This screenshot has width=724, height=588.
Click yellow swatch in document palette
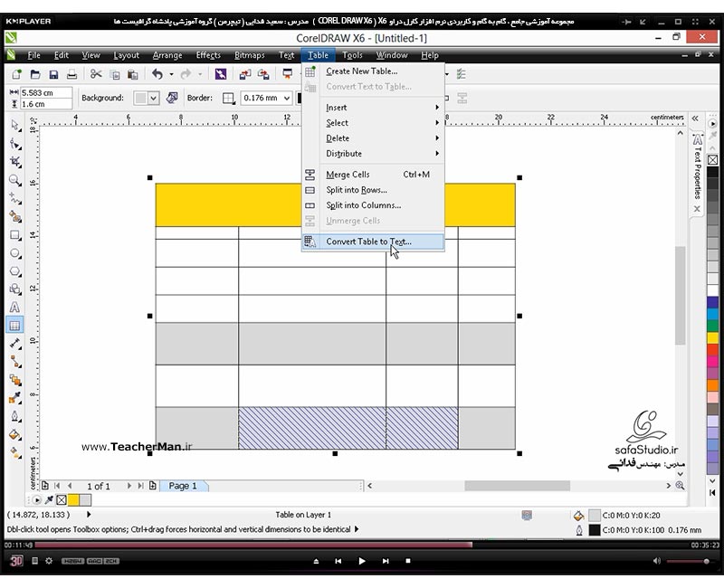coord(73,499)
